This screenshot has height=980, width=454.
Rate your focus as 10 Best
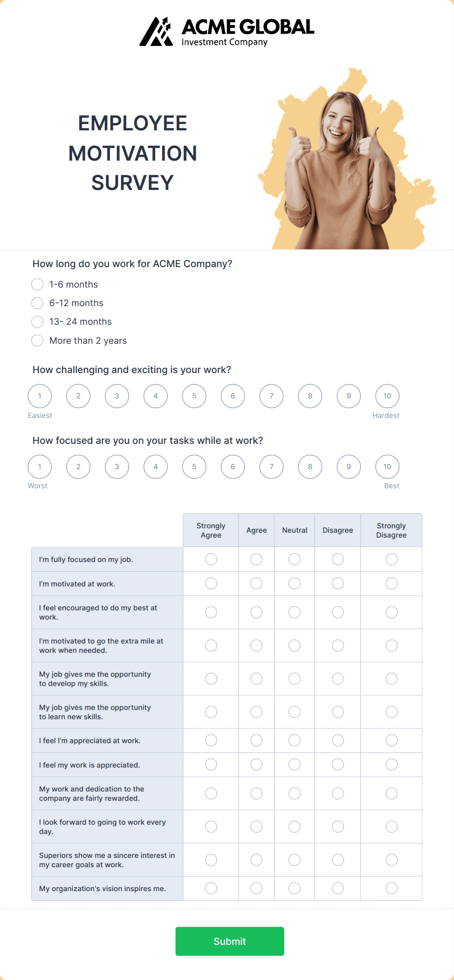tap(387, 467)
